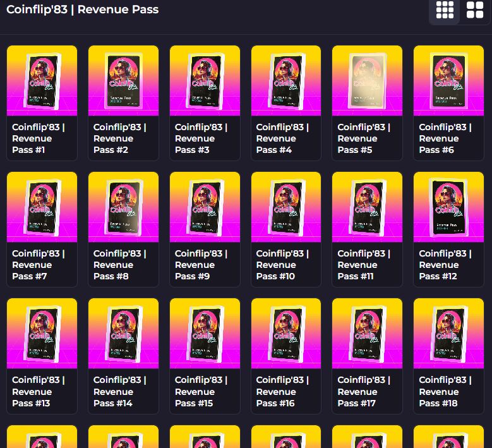Screen dimensions: 492x448
Task: Open Revenue Pass #7 thumbnail
Action: click(x=42, y=207)
